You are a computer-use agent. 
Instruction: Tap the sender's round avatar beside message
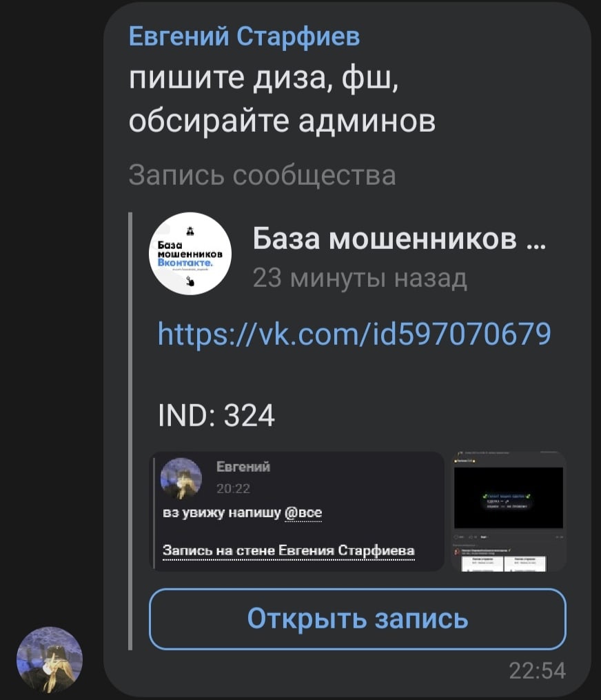click(50, 659)
